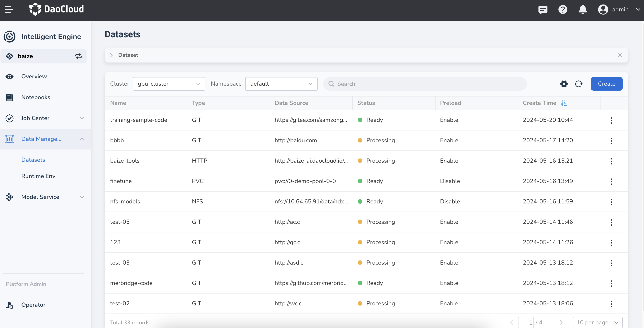Open the Cluster gpu-cluster dropdown
Screen dimensions: 644x328
click(x=169, y=84)
